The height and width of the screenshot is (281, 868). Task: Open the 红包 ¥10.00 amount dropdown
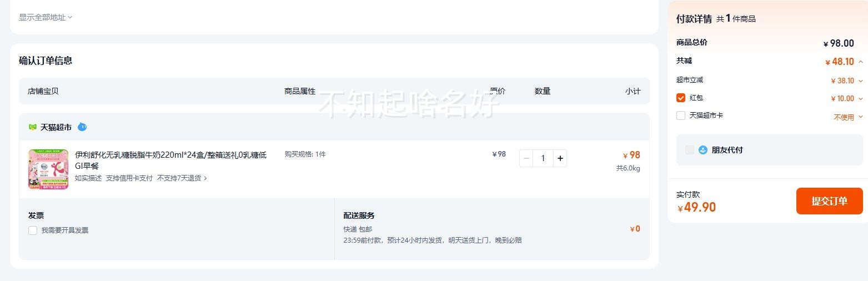pyautogui.click(x=861, y=98)
